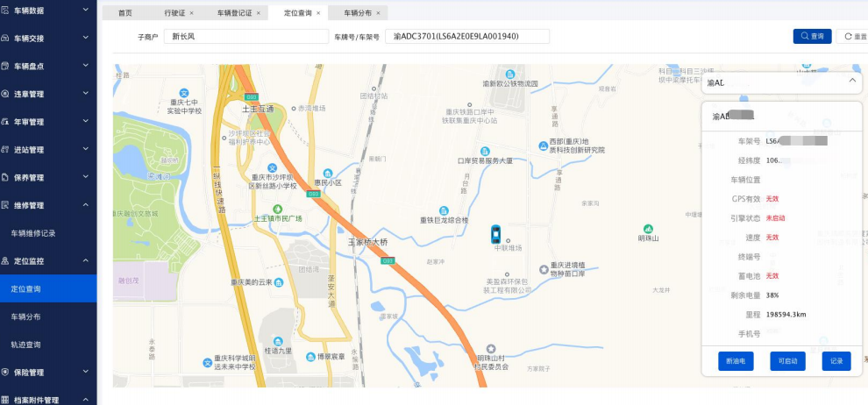The image size is (868, 405).
Task: Expand the 年审管理 sidebar group
Action: tap(85, 122)
